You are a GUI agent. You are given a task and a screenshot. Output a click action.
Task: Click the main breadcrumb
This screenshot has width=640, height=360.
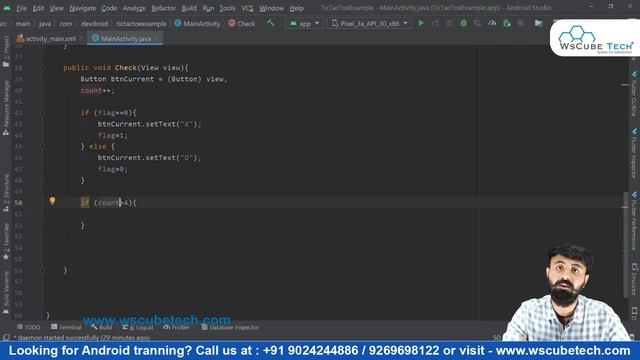[23, 24]
